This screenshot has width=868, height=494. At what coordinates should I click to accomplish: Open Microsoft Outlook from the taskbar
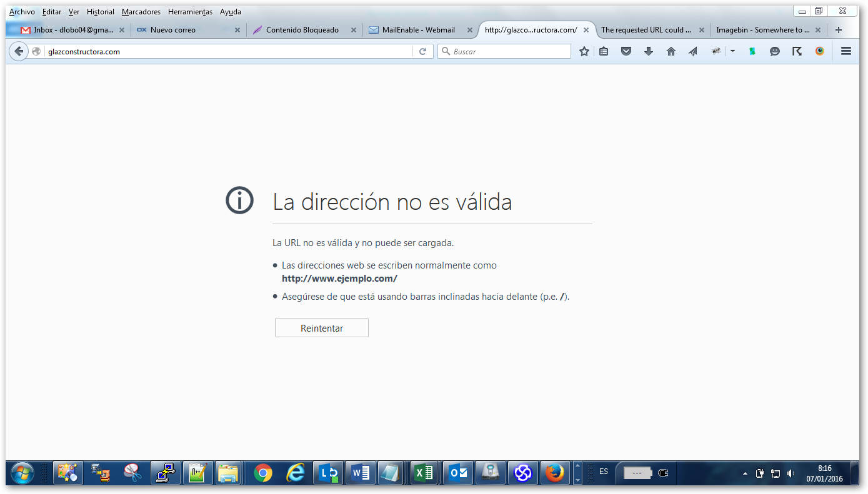[458, 473]
